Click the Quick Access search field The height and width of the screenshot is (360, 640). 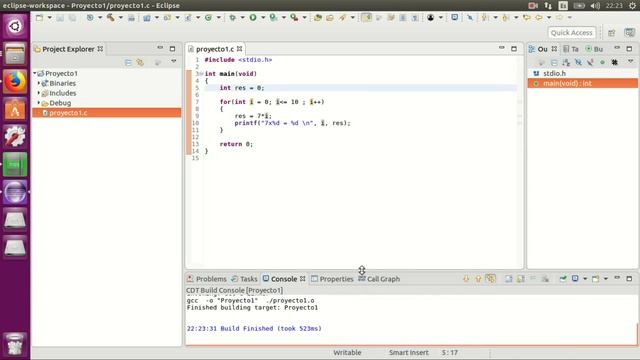[x=571, y=33]
